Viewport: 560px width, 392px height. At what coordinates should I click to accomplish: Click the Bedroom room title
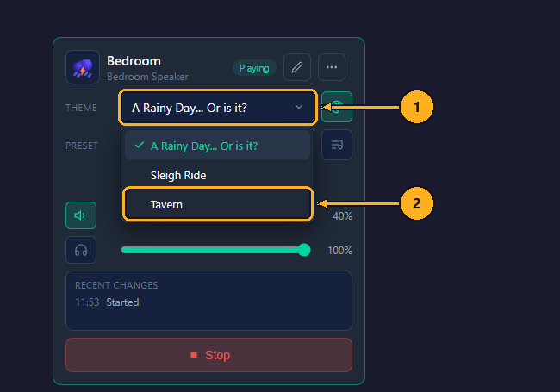pyautogui.click(x=134, y=61)
